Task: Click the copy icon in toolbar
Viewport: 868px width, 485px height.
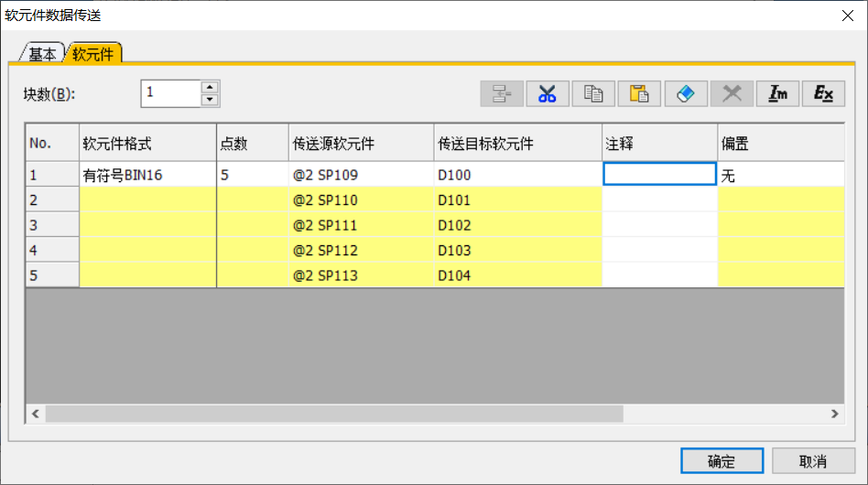Action: pyautogui.click(x=593, y=93)
